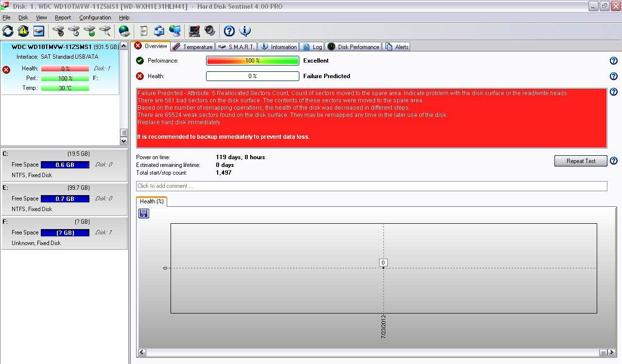Screen dimensions: 622x364
Task: Click the help icon beside Performance row
Action: click(x=613, y=61)
